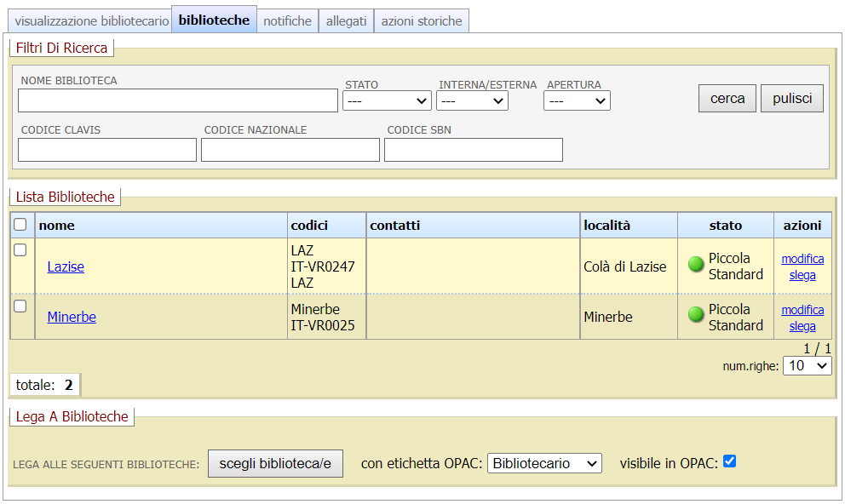Image resolution: width=845 pixels, height=504 pixels.
Task: Click the pulisci button
Action: [791, 98]
